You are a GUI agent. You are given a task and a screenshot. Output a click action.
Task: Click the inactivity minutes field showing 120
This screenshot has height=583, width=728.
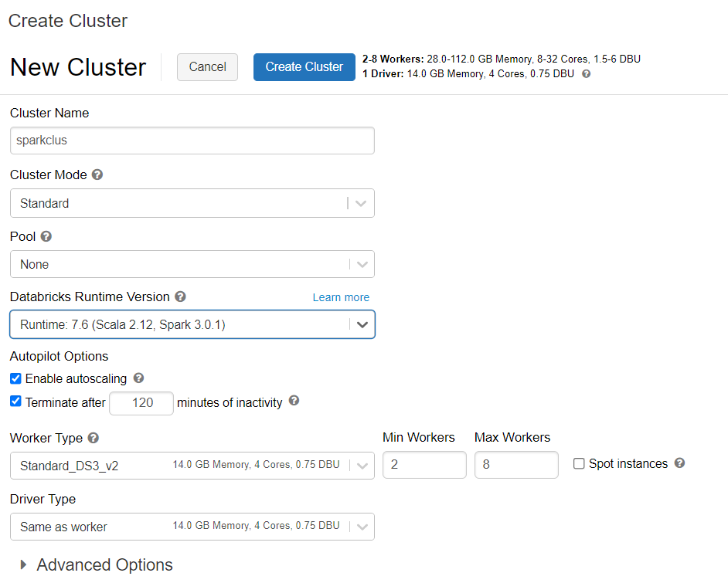tap(141, 403)
